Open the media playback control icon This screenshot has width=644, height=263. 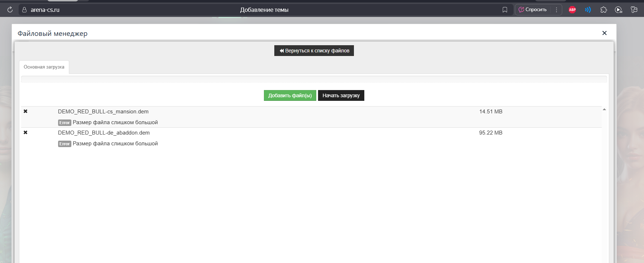pos(619,10)
